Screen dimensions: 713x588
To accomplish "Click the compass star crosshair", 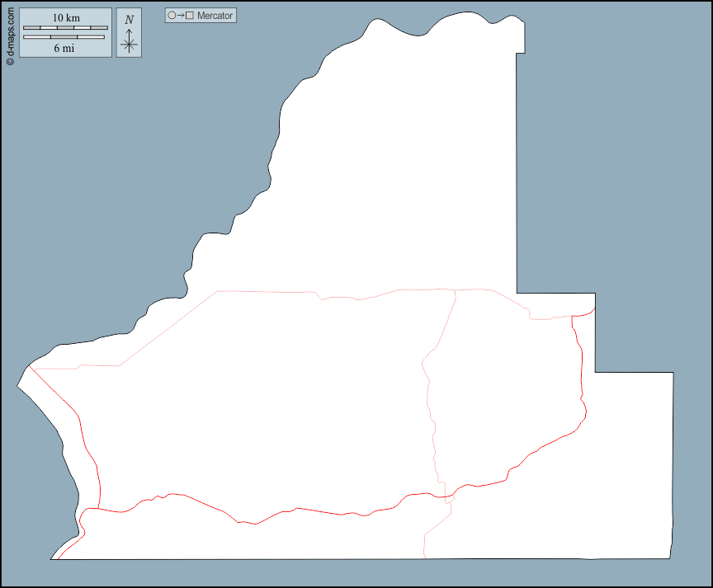I will [x=129, y=45].
